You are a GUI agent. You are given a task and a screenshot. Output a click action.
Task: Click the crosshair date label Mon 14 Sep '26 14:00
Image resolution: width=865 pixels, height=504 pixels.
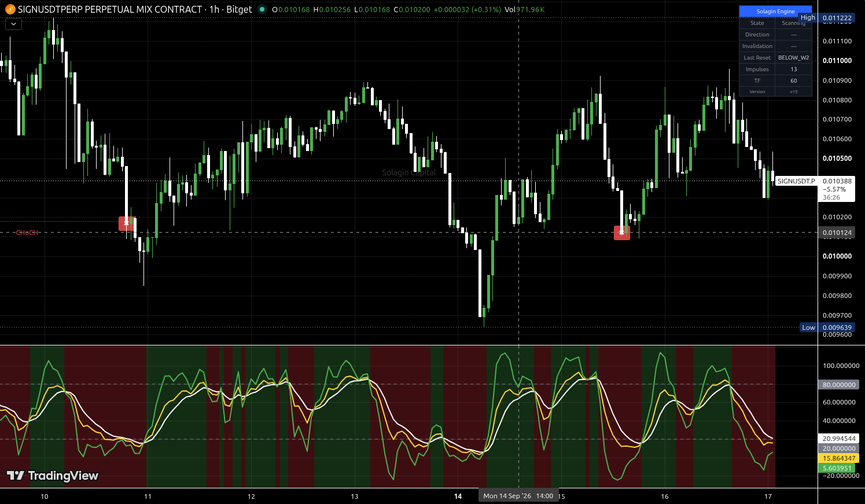pyautogui.click(x=518, y=496)
